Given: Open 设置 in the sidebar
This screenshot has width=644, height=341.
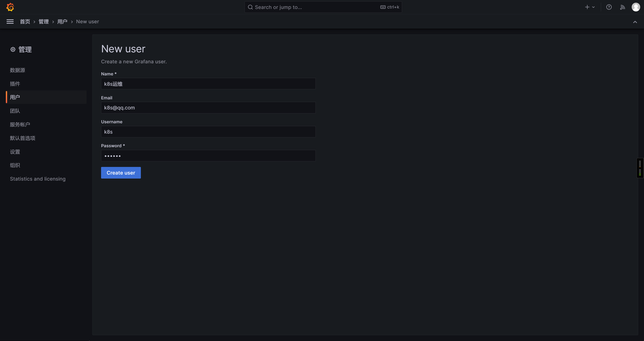Looking at the screenshot, I should [15, 152].
